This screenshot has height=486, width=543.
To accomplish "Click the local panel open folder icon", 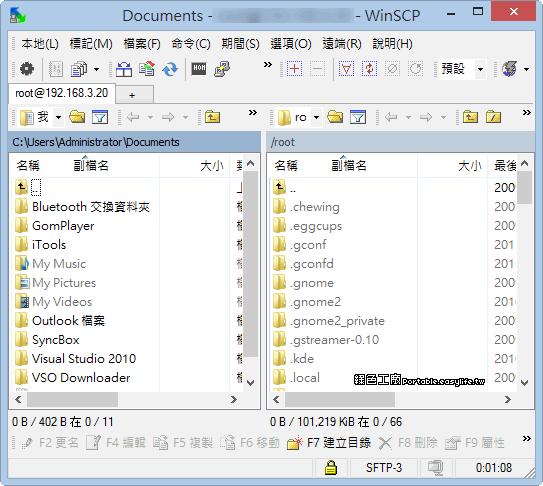I will pos(77,117).
